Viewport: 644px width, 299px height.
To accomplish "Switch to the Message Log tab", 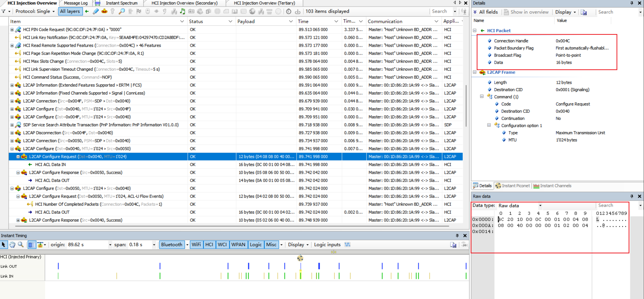I will (x=76, y=3).
